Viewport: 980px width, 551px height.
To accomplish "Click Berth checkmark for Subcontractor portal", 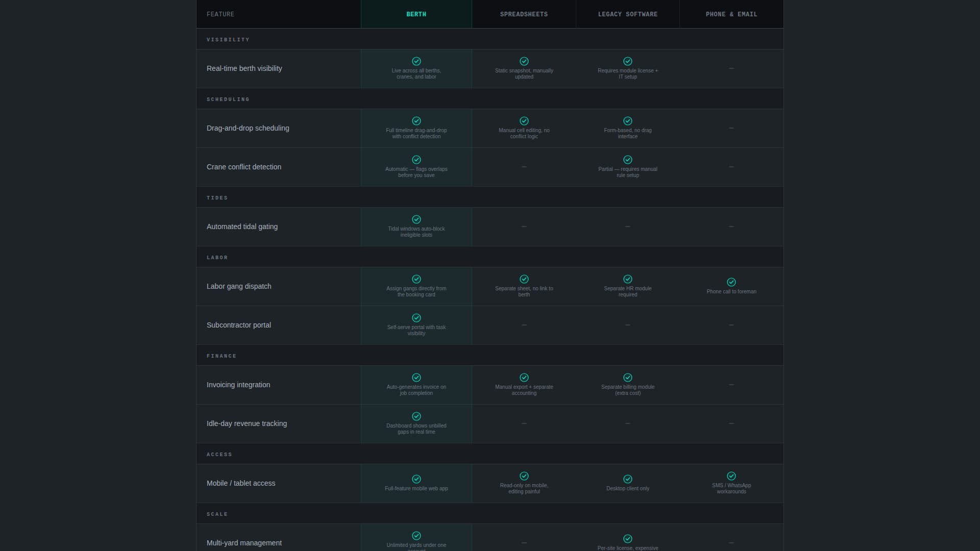I will click(x=416, y=318).
